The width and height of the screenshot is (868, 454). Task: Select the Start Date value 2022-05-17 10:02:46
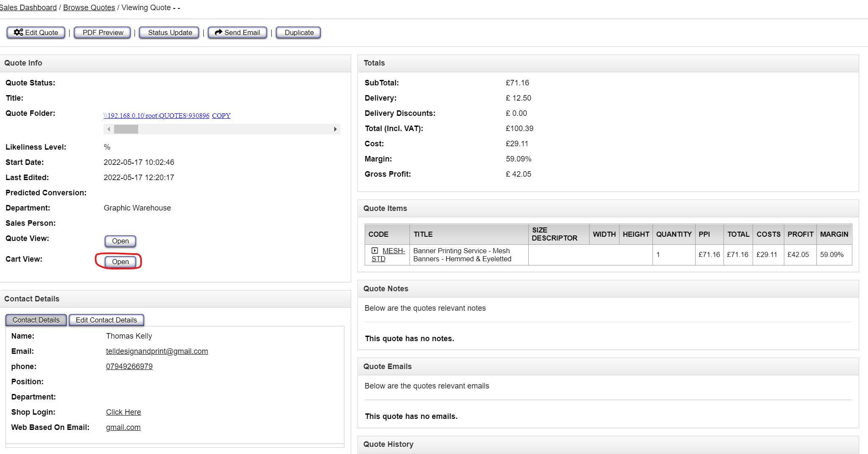point(139,162)
